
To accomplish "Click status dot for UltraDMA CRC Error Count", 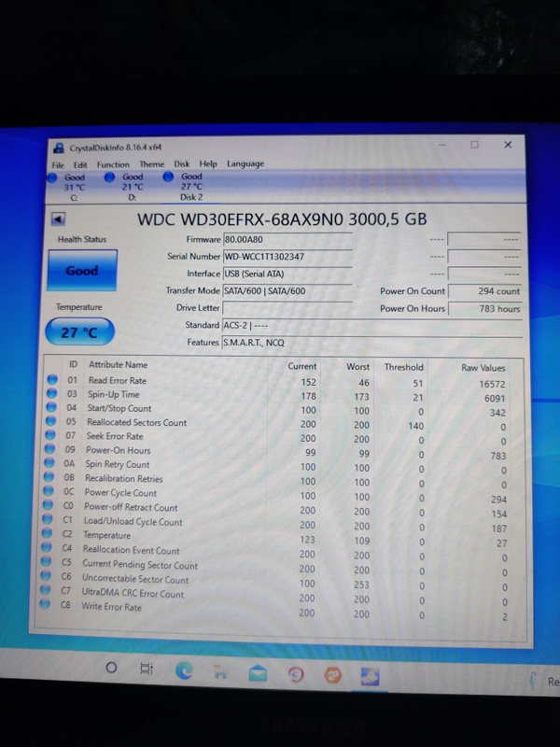I will [45, 590].
